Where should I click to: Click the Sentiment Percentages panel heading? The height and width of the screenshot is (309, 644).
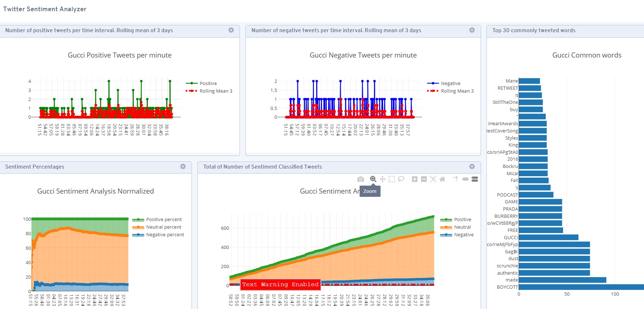pyautogui.click(x=35, y=167)
